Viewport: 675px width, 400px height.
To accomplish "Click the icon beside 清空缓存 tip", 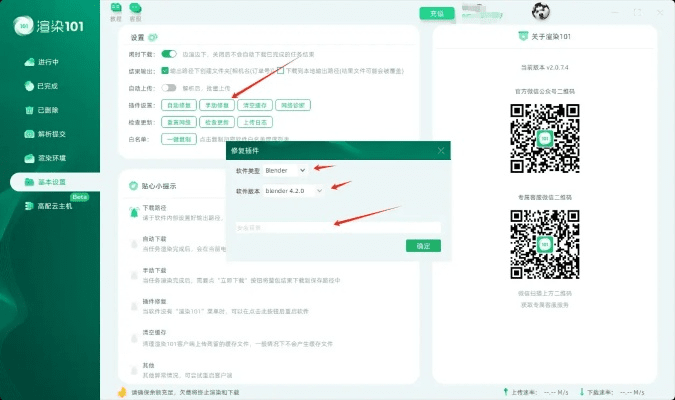I will [x=134, y=338].
